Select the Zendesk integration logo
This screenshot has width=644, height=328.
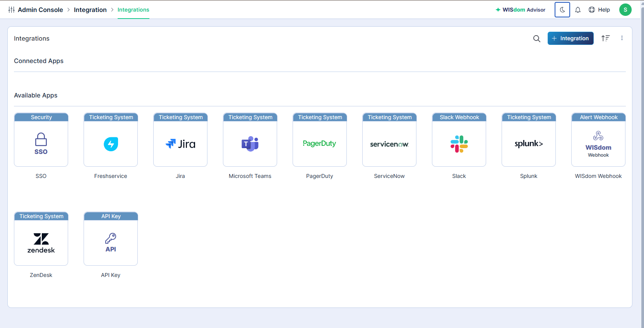41,243
